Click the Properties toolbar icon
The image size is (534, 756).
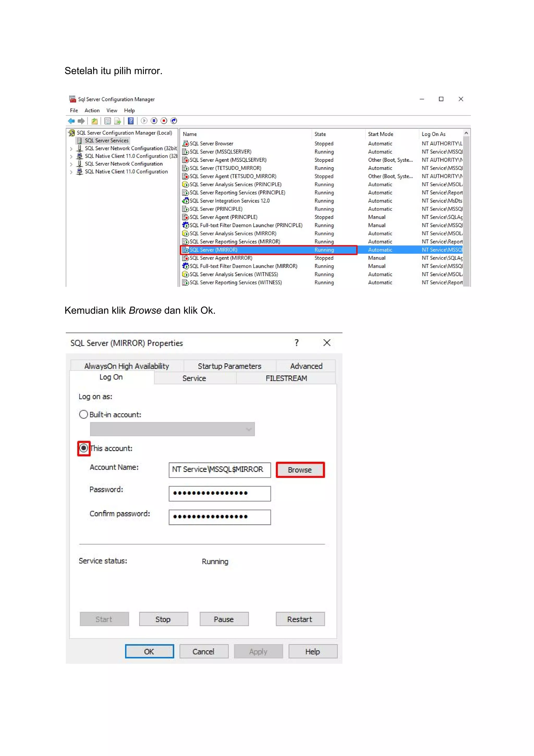point(107,121)
